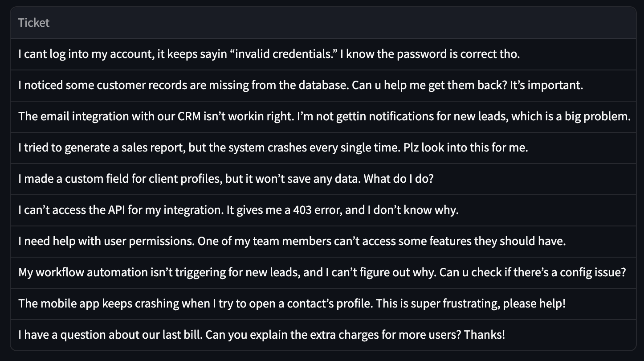Select the invalid credentials login ticket
Image resolution: width=644 pixels, height=361 pixels.
coord(323,54)
